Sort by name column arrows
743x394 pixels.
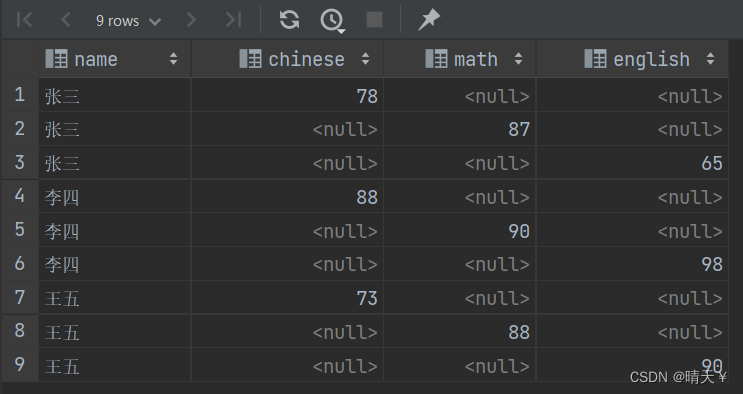pyautogui.click(x=173, y=59)
